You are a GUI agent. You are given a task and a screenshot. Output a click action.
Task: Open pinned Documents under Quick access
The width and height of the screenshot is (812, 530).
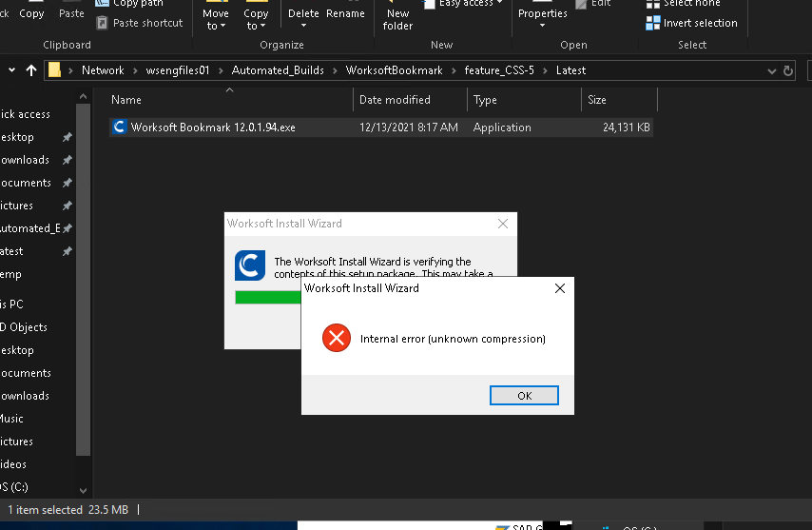click(26, 183)
